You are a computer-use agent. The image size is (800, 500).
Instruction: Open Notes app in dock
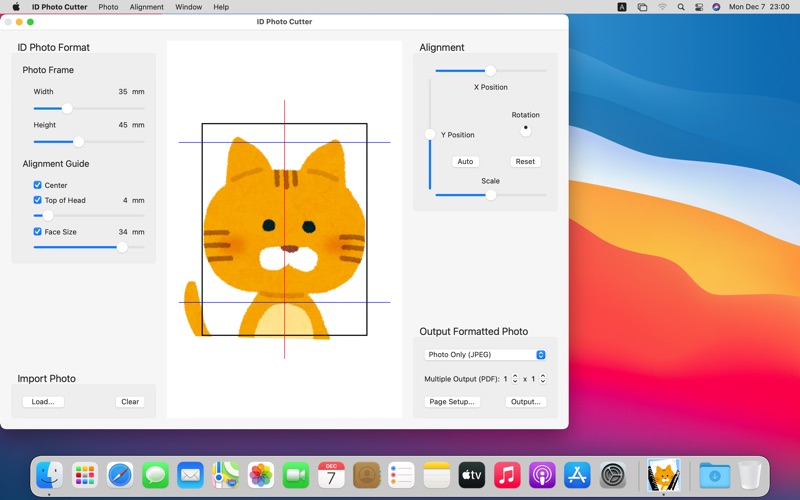[x=437, y=475]
